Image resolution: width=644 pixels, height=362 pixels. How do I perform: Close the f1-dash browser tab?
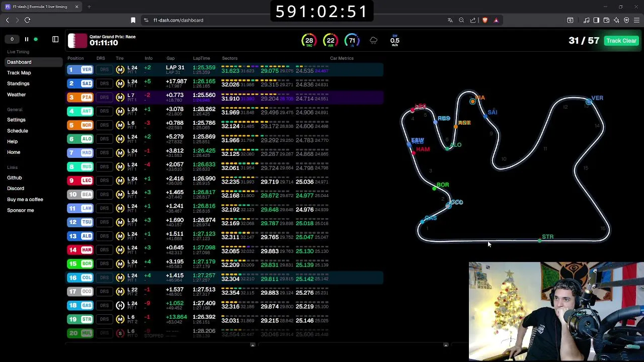click(76, 7)
